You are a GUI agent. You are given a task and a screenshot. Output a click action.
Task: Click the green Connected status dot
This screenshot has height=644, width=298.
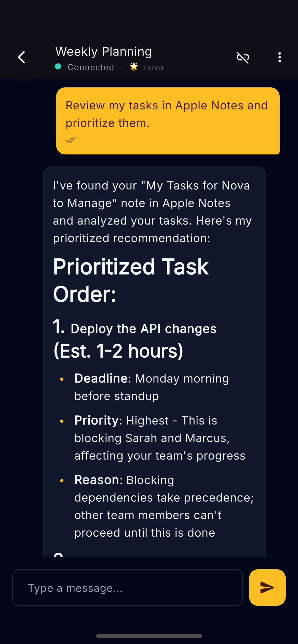58,67
